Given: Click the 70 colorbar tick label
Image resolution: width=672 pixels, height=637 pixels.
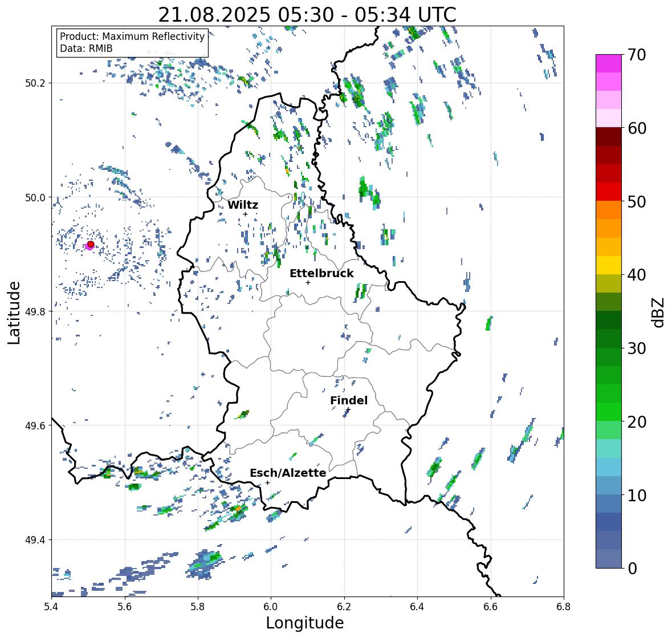Looking at the screenshot, I should [637, 55].
